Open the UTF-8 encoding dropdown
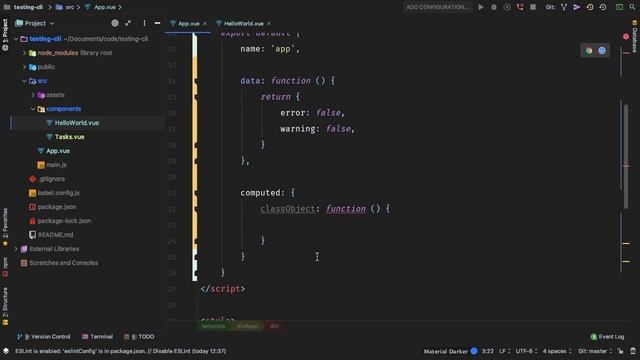The width and height of the screenshot is (640, 360). tap(526, 351)
